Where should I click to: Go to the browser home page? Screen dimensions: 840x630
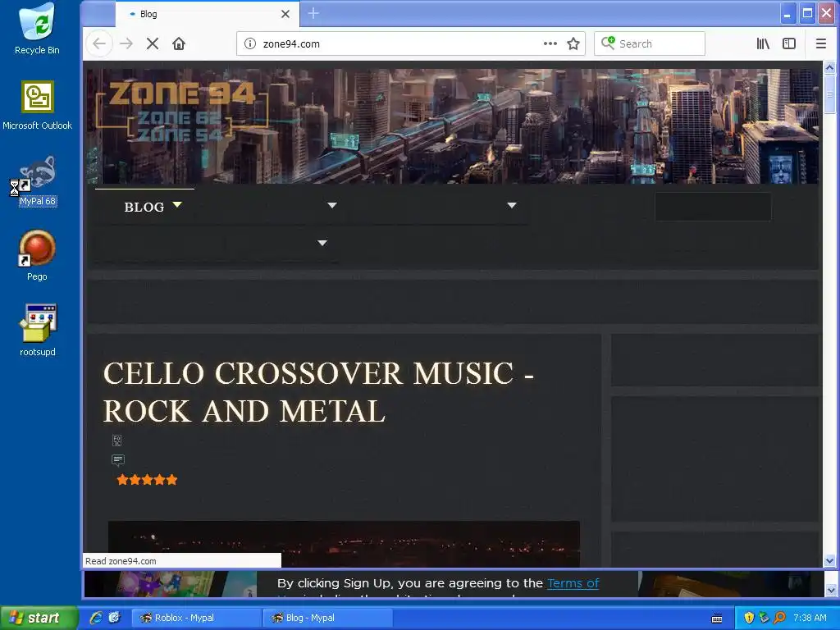tap(179, 43)
